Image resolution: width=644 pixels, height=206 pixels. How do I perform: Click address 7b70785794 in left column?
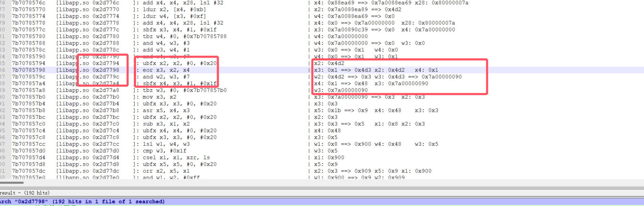(x=29, y=63)
